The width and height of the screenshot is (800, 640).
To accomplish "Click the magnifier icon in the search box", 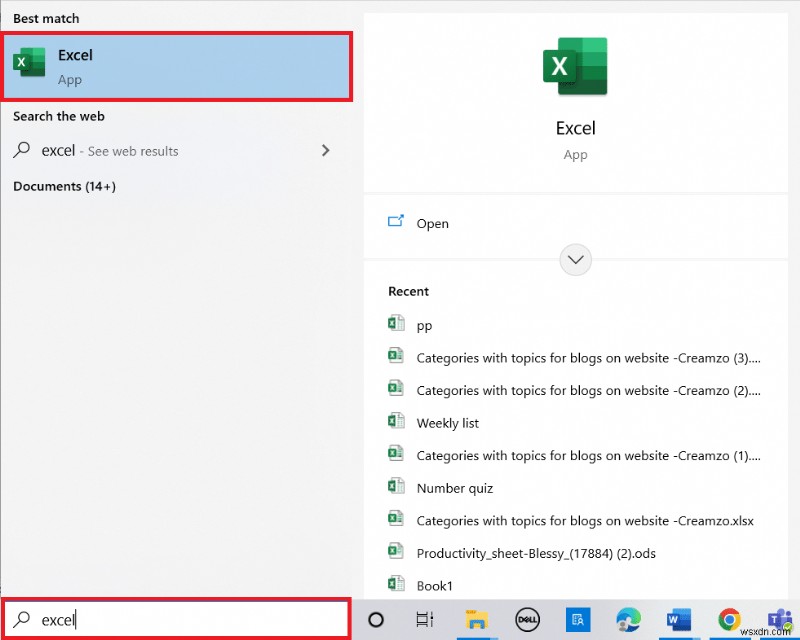I will [x=21, y=619].
